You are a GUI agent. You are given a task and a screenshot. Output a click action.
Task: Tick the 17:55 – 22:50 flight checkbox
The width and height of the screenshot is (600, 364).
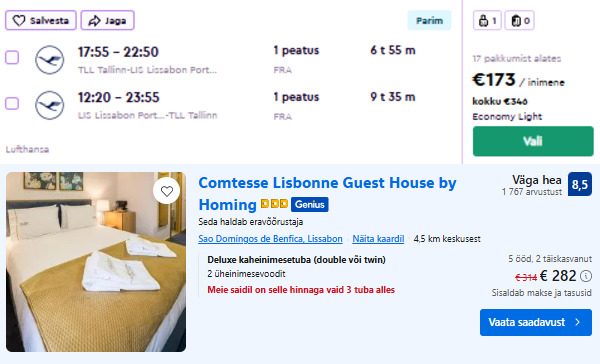pyautogui.click(x=12, y=57)
